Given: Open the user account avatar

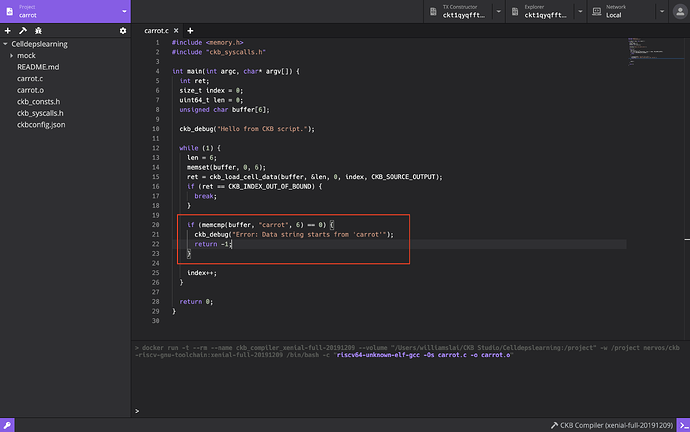Looking at the screenshot, I should (680, 11).
